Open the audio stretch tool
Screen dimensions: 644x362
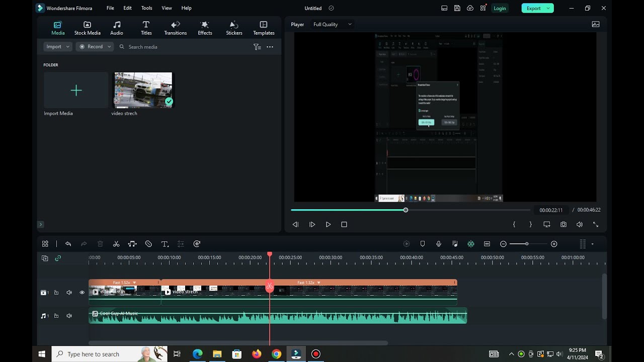[132, 244]
